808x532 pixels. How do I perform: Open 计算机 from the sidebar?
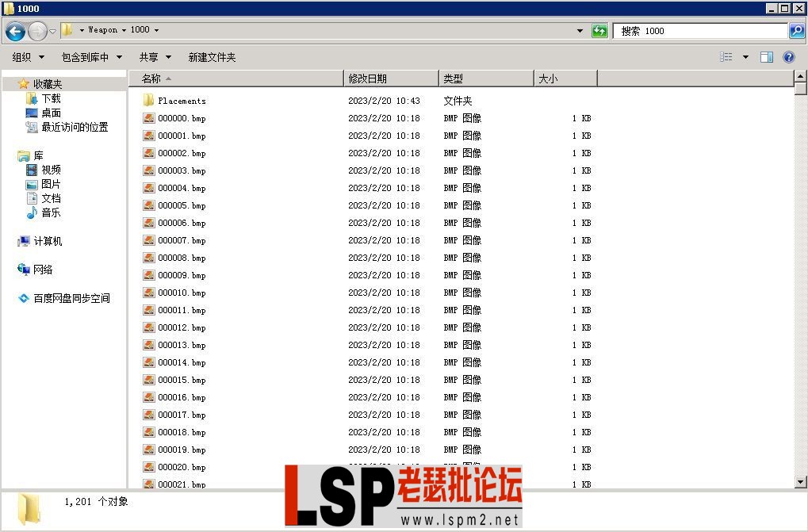pos(41,242)
